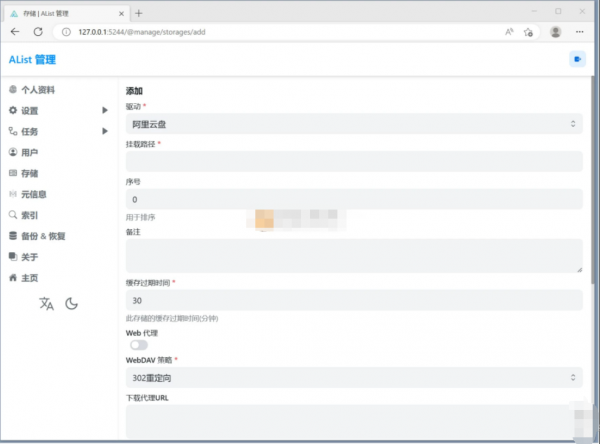600x444 pixels.
Task: Go back in browser
Action: 15,32
